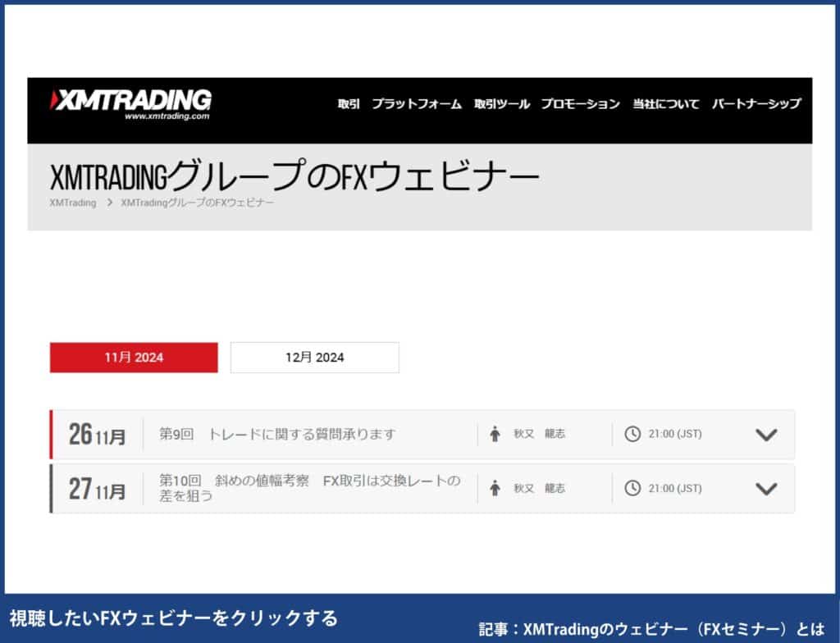The image size is (840, 643).
Task: Click the clock icon in 26 11月 row
Action: [632, 434]
